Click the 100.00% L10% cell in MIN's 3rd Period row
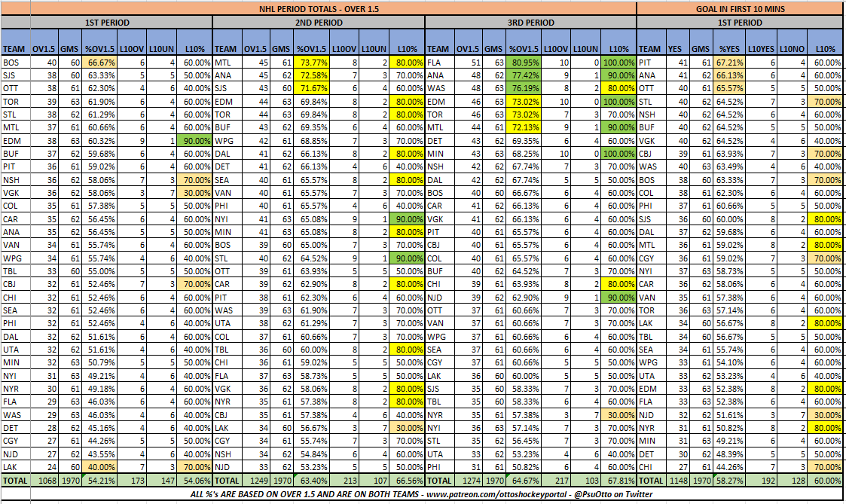The height and width of the screenshot is (504, 846). click(618, 153)
